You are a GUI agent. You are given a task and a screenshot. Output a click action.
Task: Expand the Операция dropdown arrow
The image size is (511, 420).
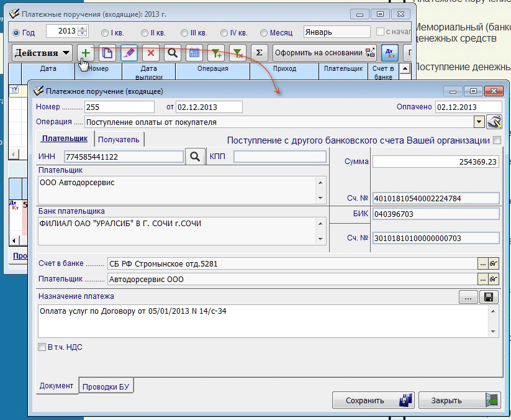coord(479,122)
